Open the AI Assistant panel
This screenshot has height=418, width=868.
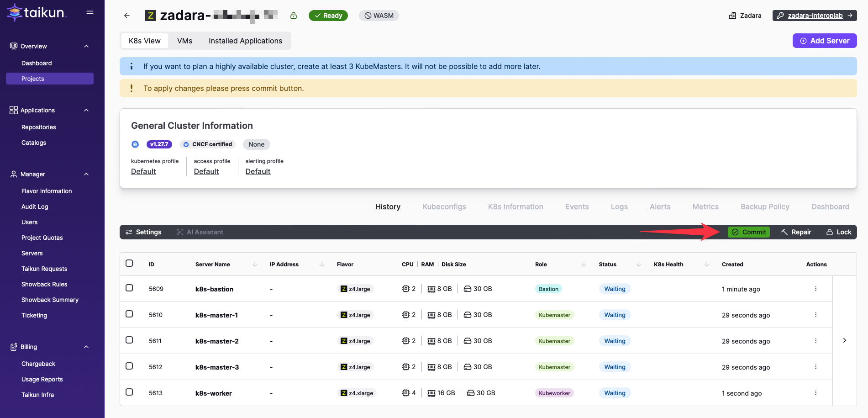click(x=200, y=232)
